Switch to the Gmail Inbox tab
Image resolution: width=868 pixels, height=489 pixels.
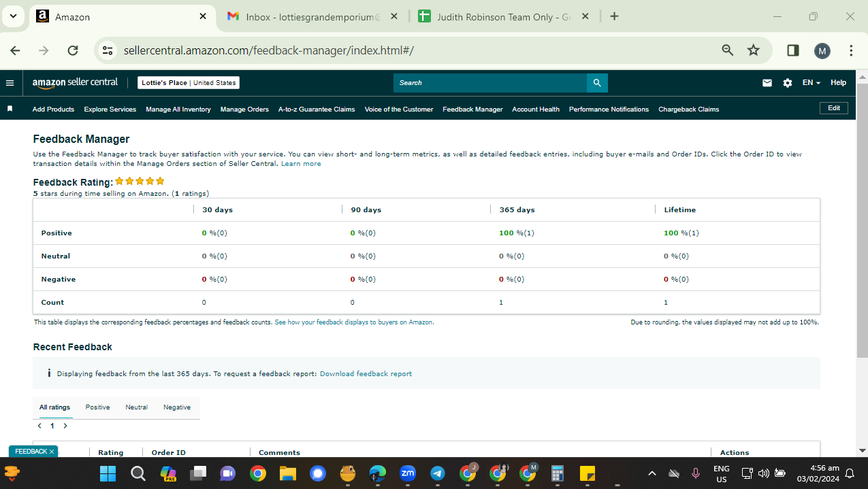click(313, 16)
